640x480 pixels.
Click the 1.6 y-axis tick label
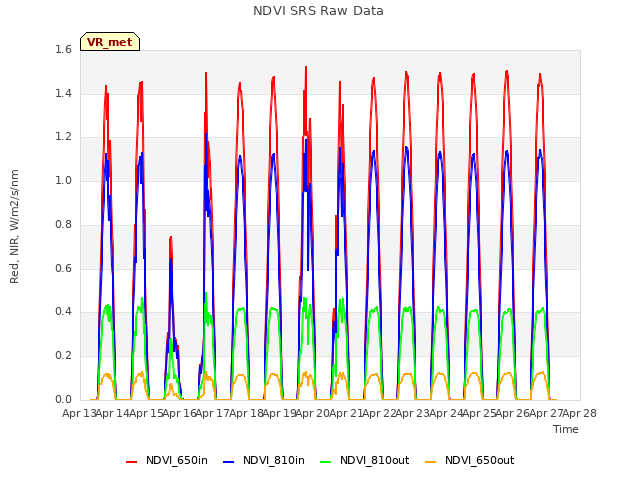tap(63, 49)
